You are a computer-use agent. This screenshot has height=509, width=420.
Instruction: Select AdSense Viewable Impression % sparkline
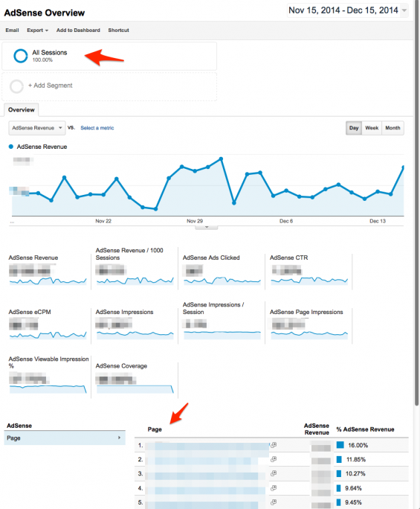tap(48, 389)
